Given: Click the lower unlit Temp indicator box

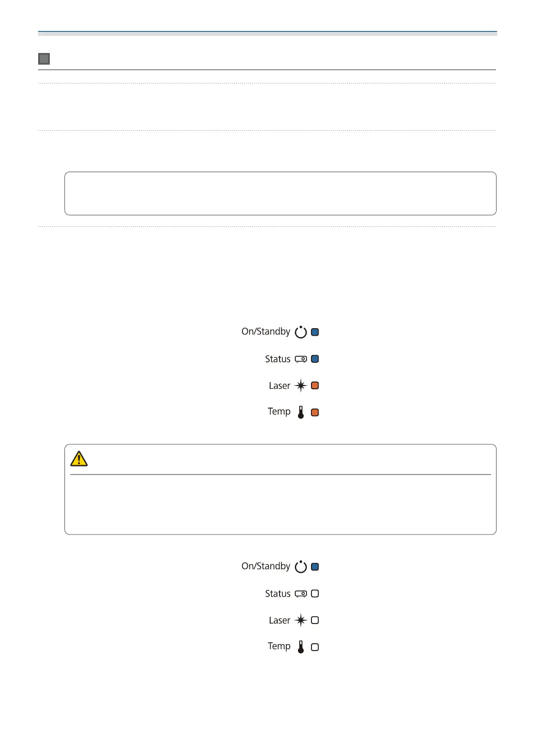Looking at the screenshot, I should point(315,647).
